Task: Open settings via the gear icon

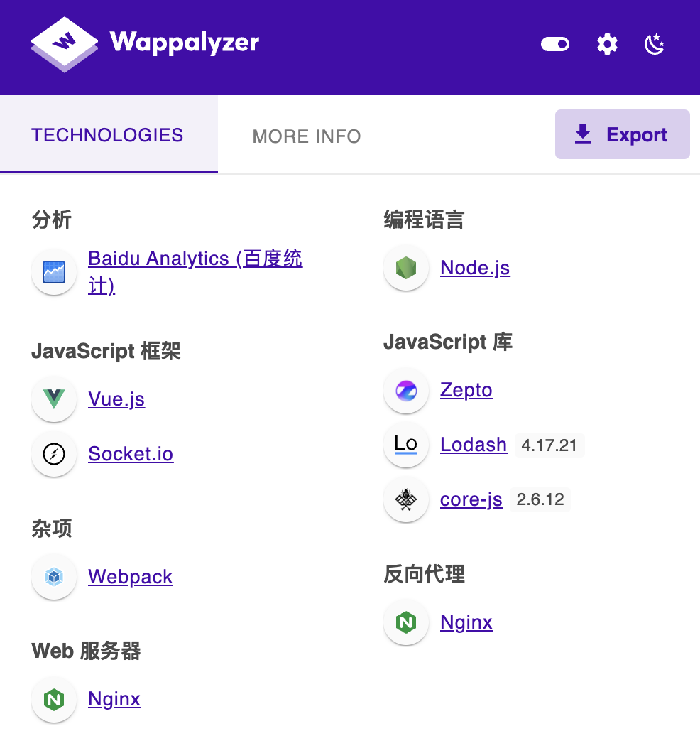Action: 607,44
